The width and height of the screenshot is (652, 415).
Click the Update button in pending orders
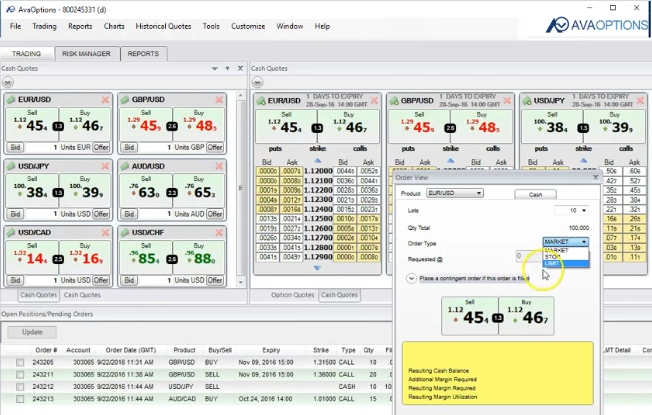pos(32,332)
